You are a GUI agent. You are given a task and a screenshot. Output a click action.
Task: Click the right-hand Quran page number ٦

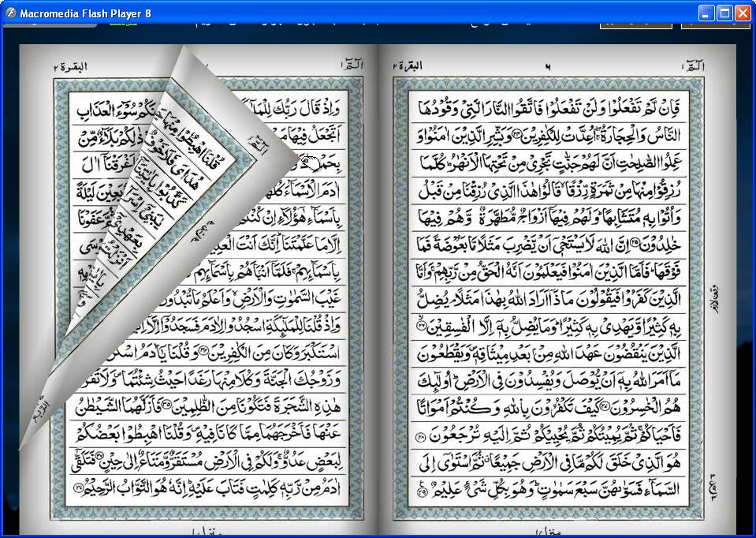point(547,67)
